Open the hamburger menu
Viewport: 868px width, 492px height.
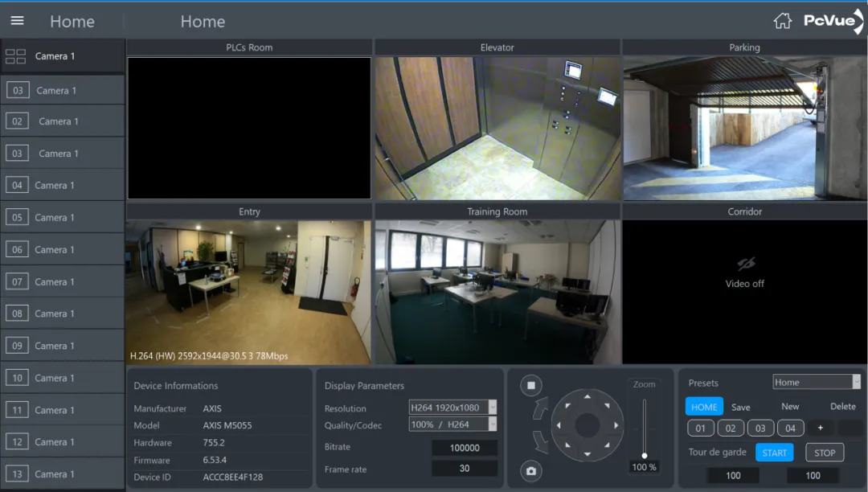tap(17, 20)
